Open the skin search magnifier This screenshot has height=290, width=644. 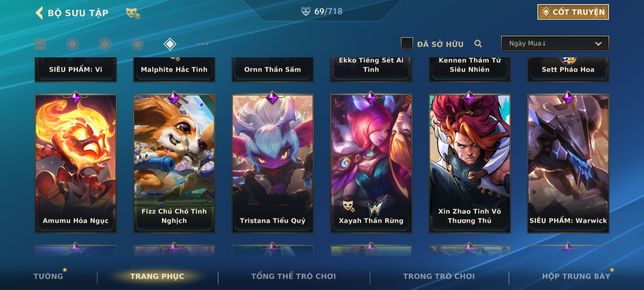[478, 44]
